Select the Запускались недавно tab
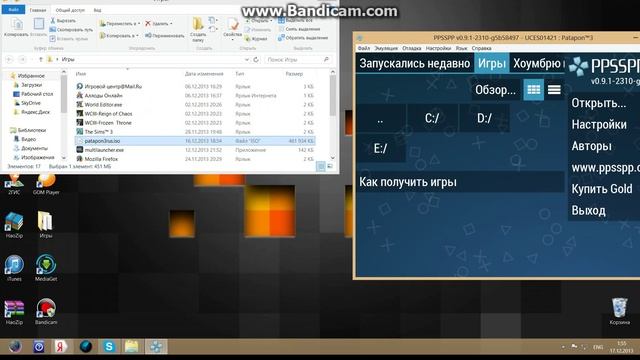 click(x=415, y=64)
